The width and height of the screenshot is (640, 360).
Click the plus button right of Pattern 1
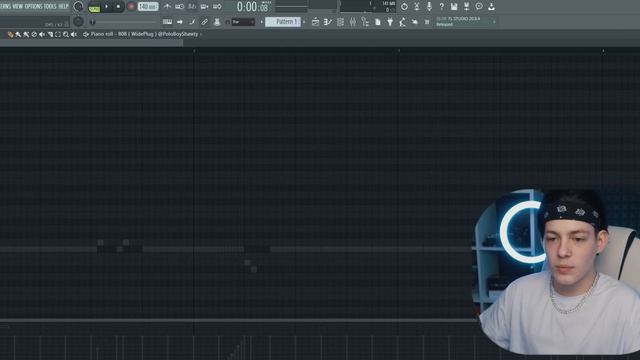[304, 22]
